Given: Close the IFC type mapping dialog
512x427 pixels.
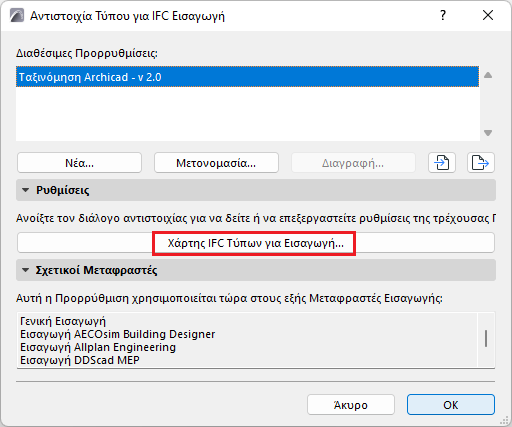Looking at the screenshot, I should [488, 15].
